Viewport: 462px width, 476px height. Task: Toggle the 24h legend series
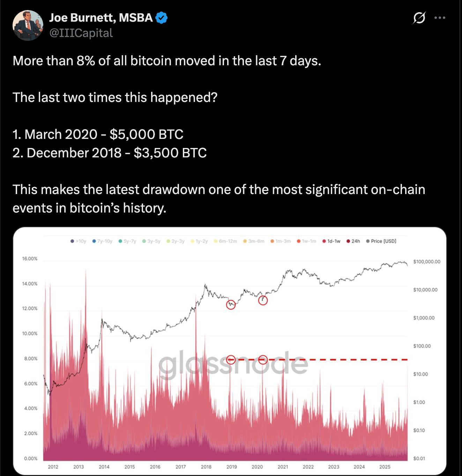tap(353, 241)
